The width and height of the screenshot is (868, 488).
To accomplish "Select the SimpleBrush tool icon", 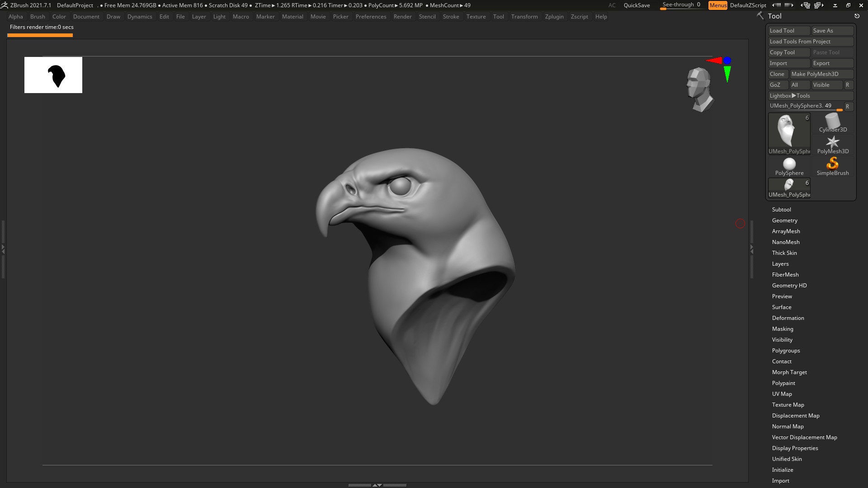I will click(x=832, y=166).
